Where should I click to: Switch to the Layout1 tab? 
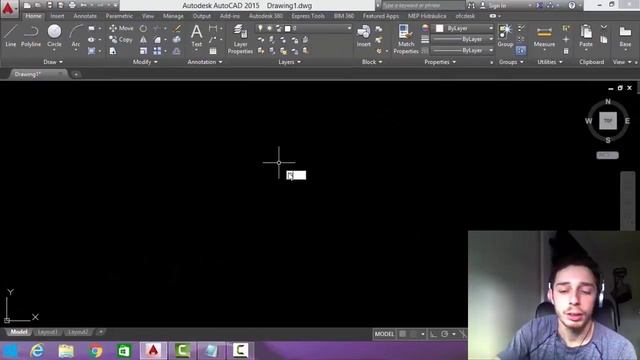coord(47,332)
